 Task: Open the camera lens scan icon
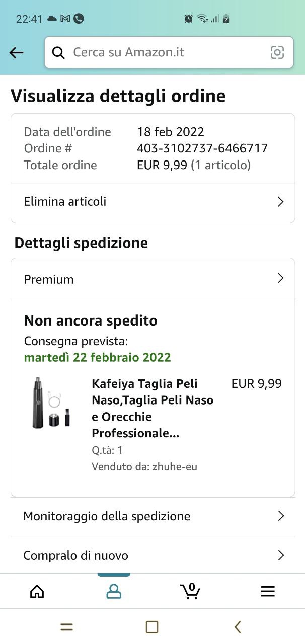(x=277, y=52)
